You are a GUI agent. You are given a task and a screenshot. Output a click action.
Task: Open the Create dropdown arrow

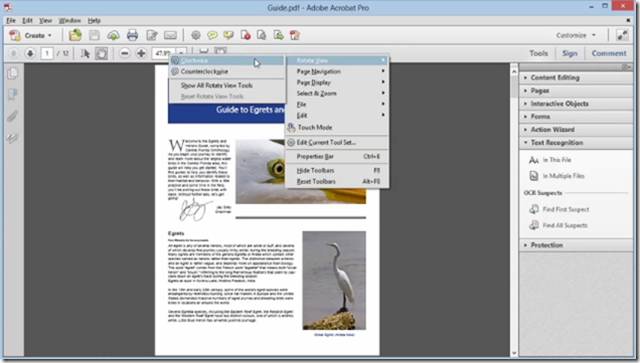pyautogui.click(x=50, y=36)
